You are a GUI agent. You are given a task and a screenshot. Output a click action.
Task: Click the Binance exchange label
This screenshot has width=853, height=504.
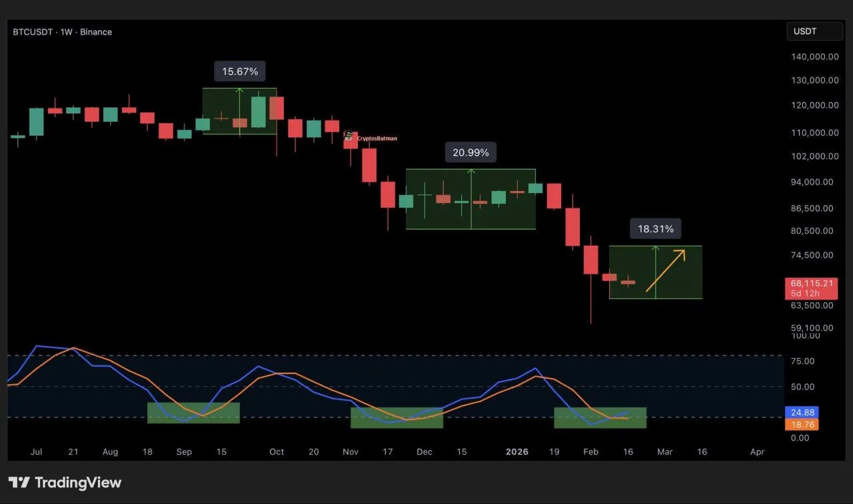96,32
